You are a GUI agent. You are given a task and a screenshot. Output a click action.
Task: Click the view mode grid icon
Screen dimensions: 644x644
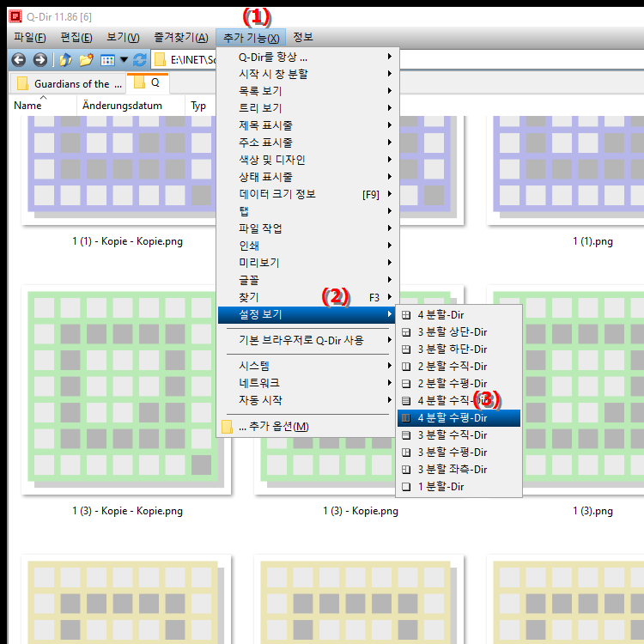tap(107, 60)
